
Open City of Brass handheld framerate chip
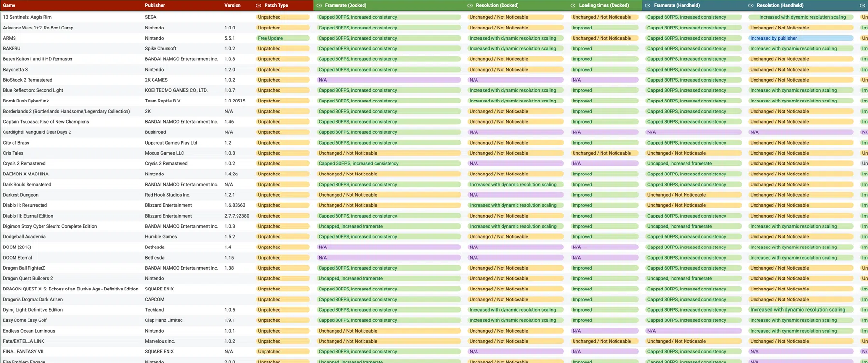693,143
